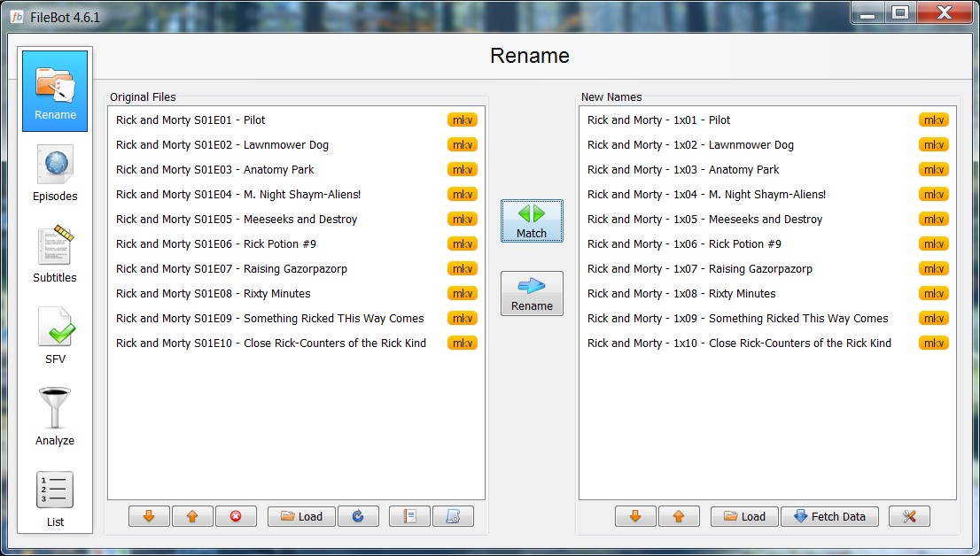
Task: Select original file S01E09 - Something Ricked THis Way Comes
Action: (x=296, y=318)
